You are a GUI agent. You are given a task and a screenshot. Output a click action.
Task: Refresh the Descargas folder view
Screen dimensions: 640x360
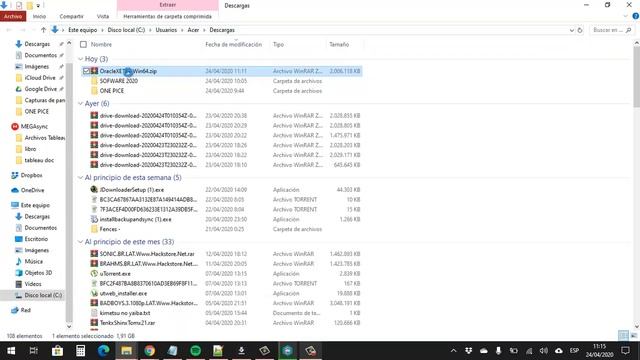(x=580, y=30)
